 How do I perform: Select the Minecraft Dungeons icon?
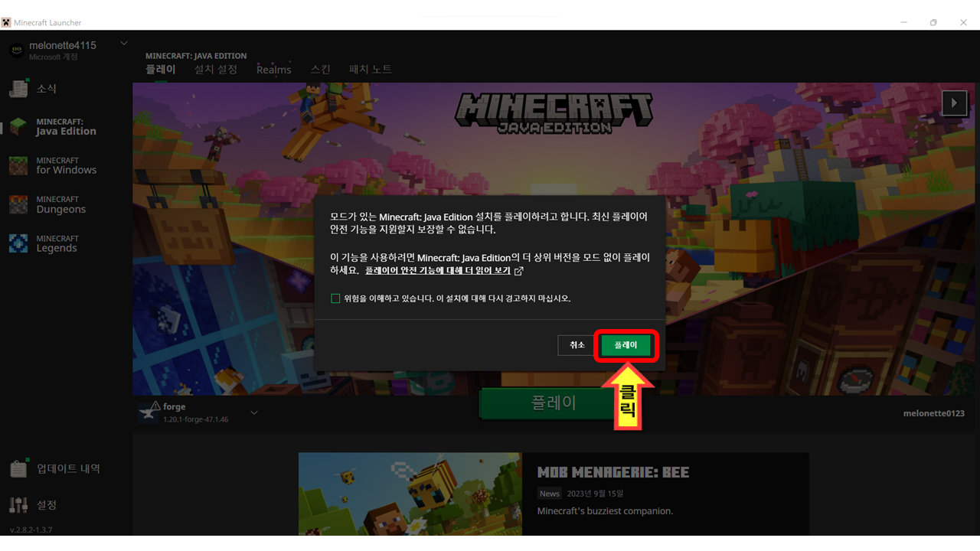click(x=18, y=204)
